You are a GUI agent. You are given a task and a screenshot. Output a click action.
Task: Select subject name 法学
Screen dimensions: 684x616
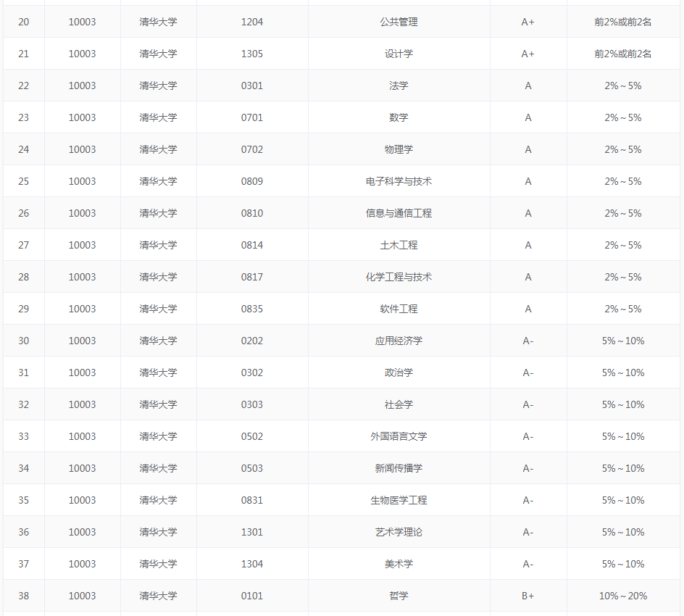399,86
